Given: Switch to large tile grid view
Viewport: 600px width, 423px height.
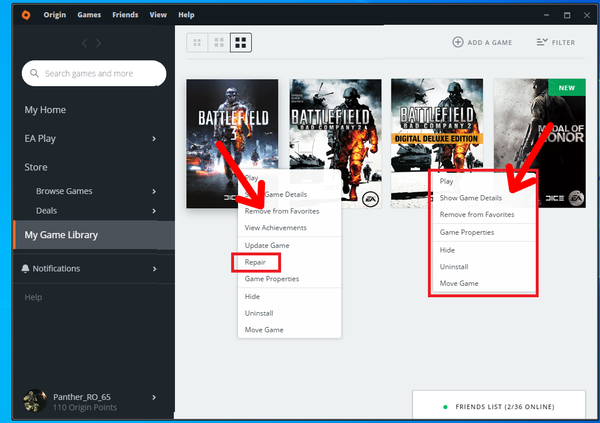Looking at the screenshot, I should 241,42.
